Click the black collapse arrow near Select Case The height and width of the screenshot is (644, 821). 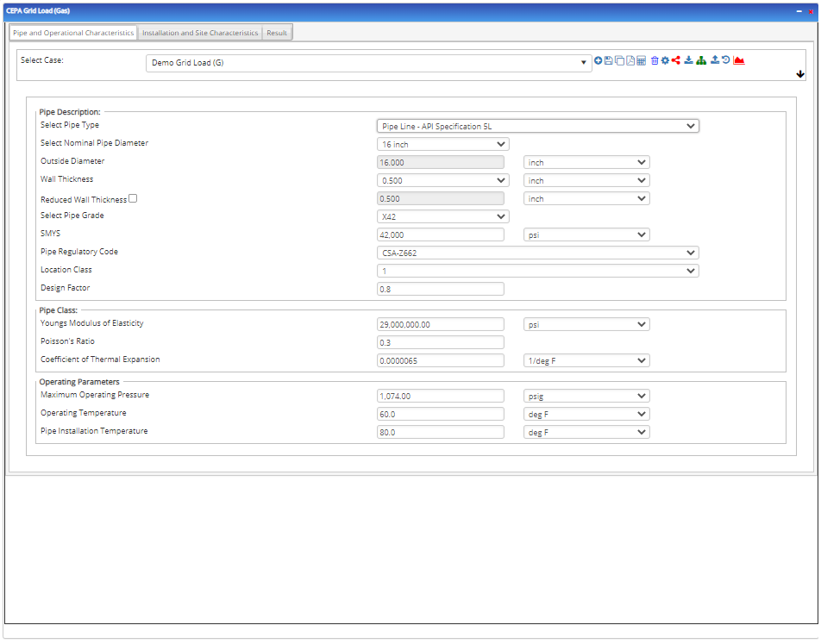point(800,74)
